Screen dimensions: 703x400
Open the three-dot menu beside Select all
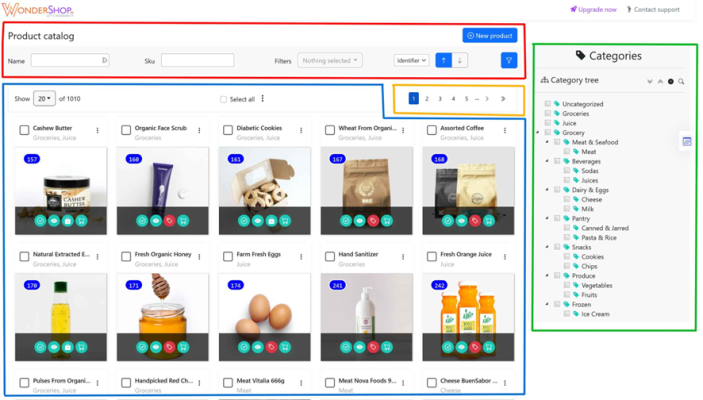263,99
